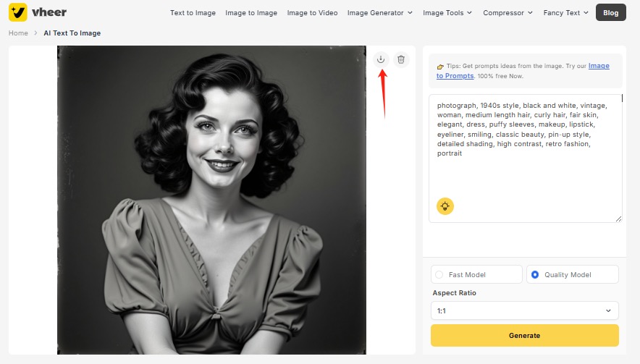Go to Text to Image page
The width and height of the screenshot is (640, 364).
coord(192,12)
